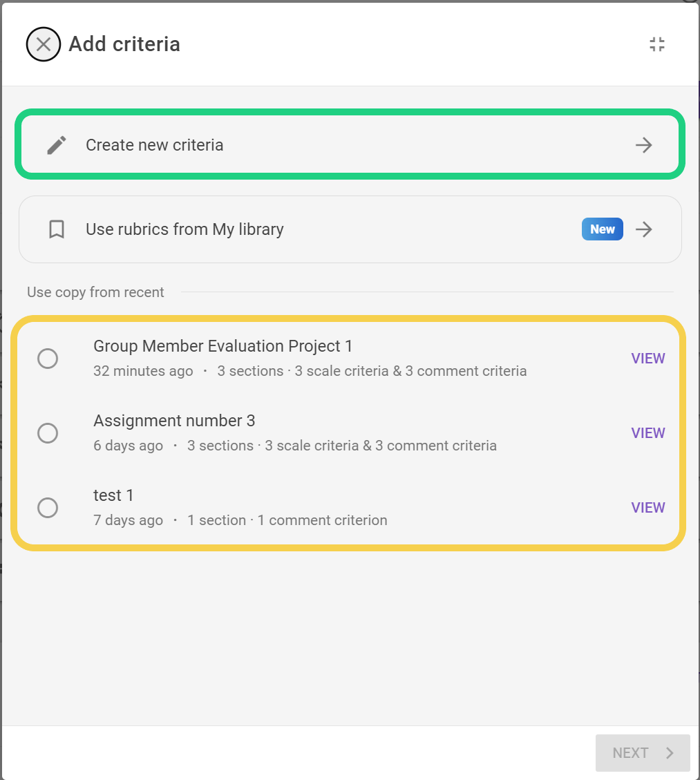Click the arrow beside Create new criteria

click(644, 145)
